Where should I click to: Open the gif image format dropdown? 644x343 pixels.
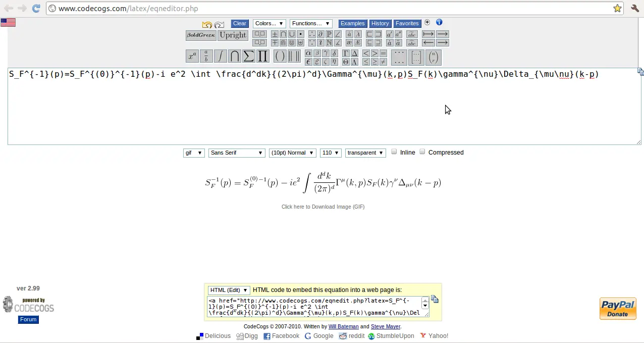(194, 153)
